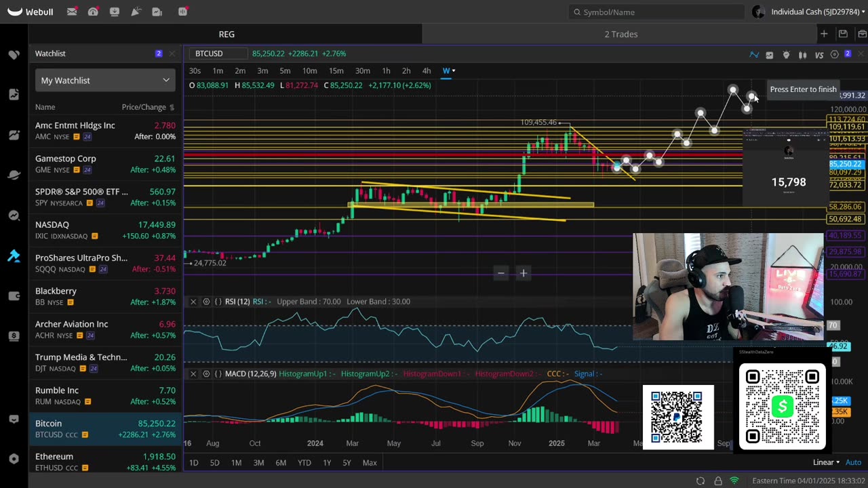This screenshot has height=488, width=868.
Task: Set chart range to Max
Action: (370, 462)
